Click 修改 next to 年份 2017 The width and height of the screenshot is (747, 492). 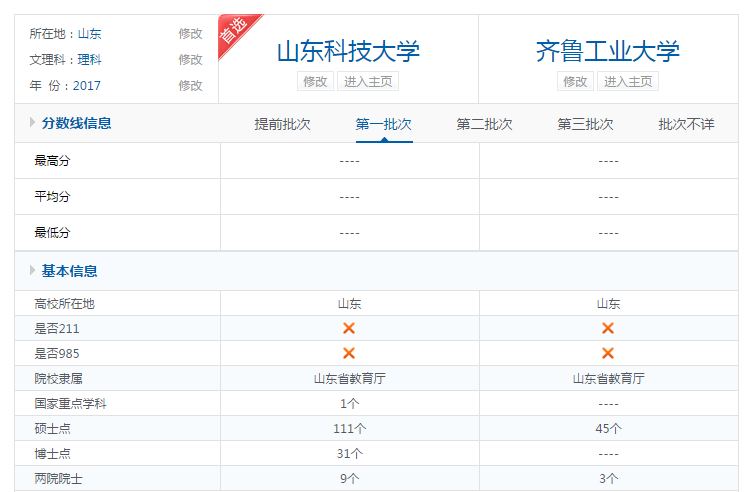[x=191, y=85]
